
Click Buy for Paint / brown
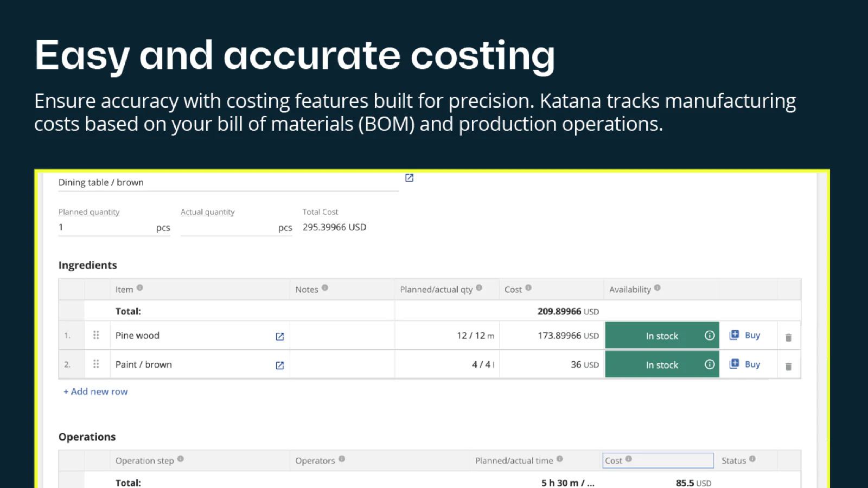pos(745,364)
